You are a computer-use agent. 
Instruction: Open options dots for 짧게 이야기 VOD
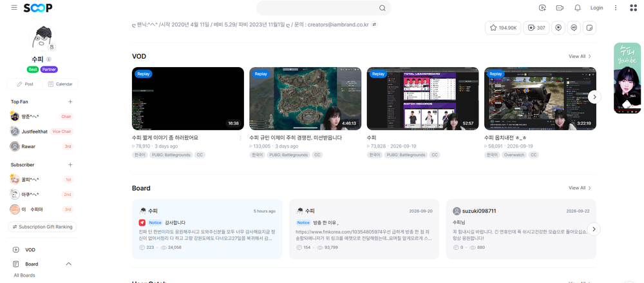[240, 138]
